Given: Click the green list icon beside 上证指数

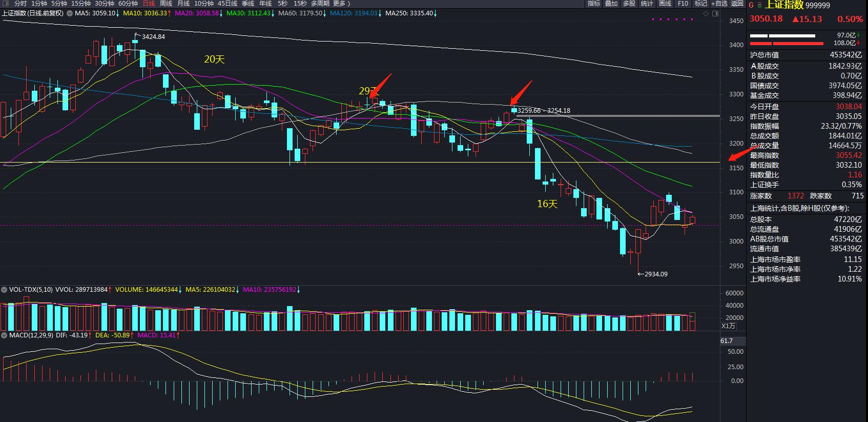Looking at the screenshot, I should click(759, 5).
